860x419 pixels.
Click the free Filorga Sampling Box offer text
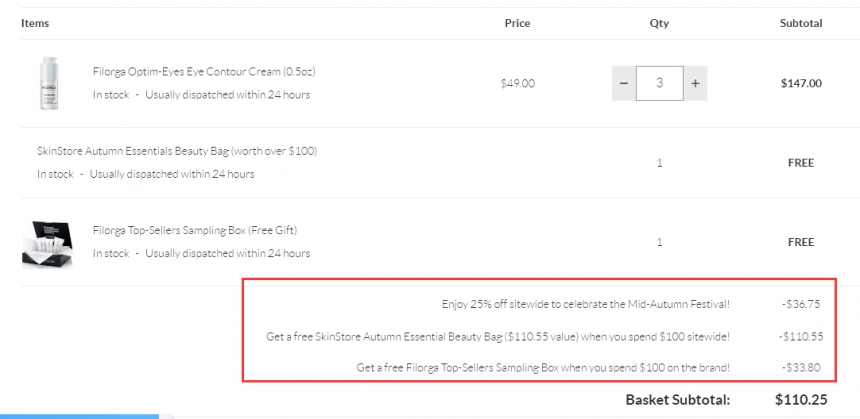tap(543, 368)
